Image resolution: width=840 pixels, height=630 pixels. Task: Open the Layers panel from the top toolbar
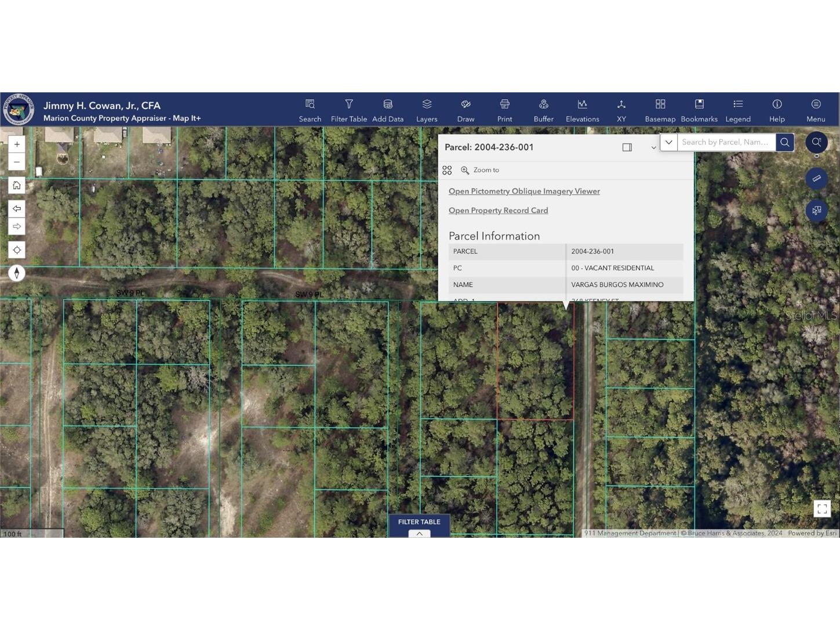click(427, 110)
